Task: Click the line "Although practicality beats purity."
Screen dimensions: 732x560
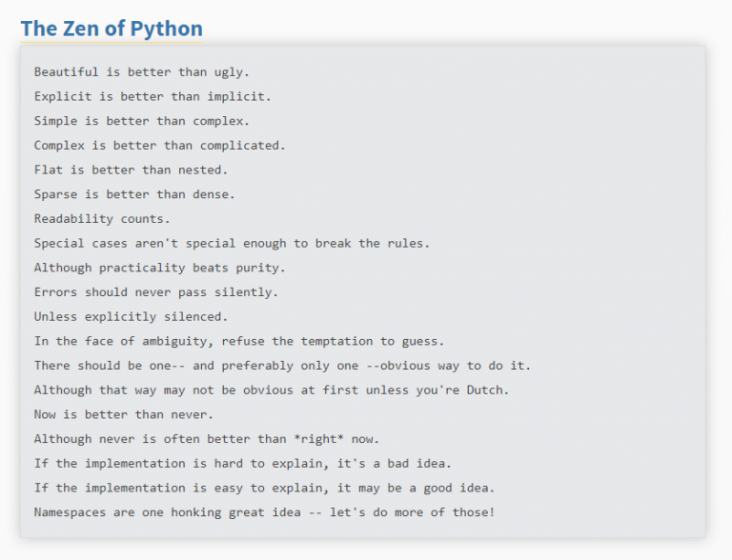Action: (x=159, y=268)
